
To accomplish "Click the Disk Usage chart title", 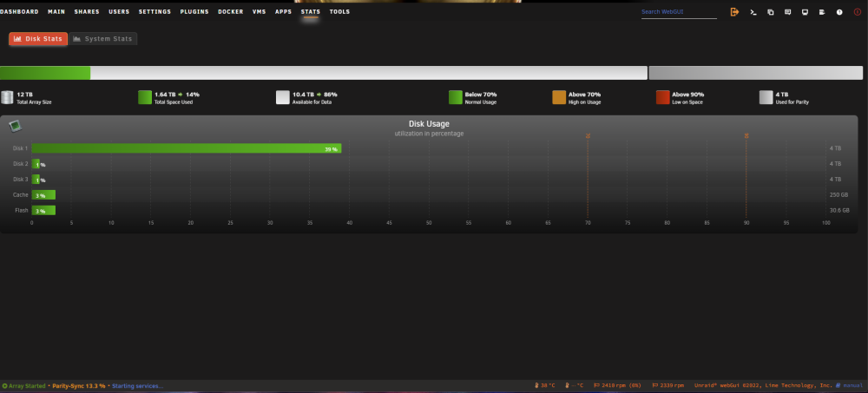I will pos(429,124).
